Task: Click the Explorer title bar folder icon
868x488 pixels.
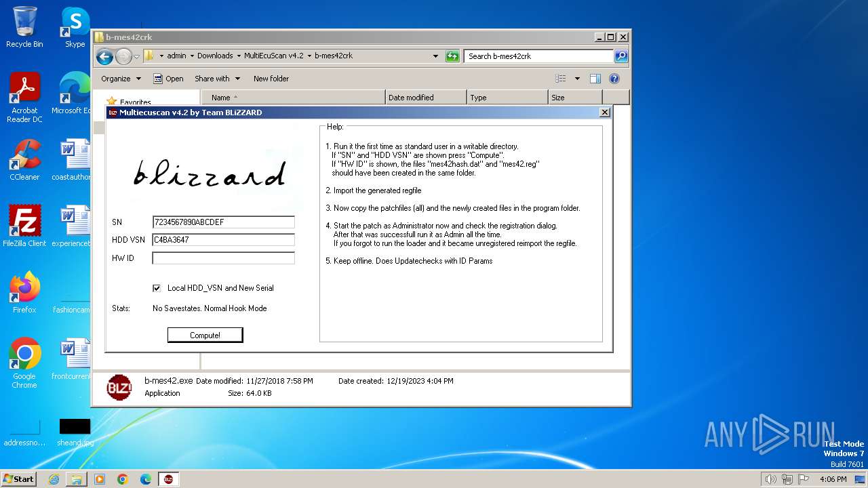Action: click(x=99, y=37)
